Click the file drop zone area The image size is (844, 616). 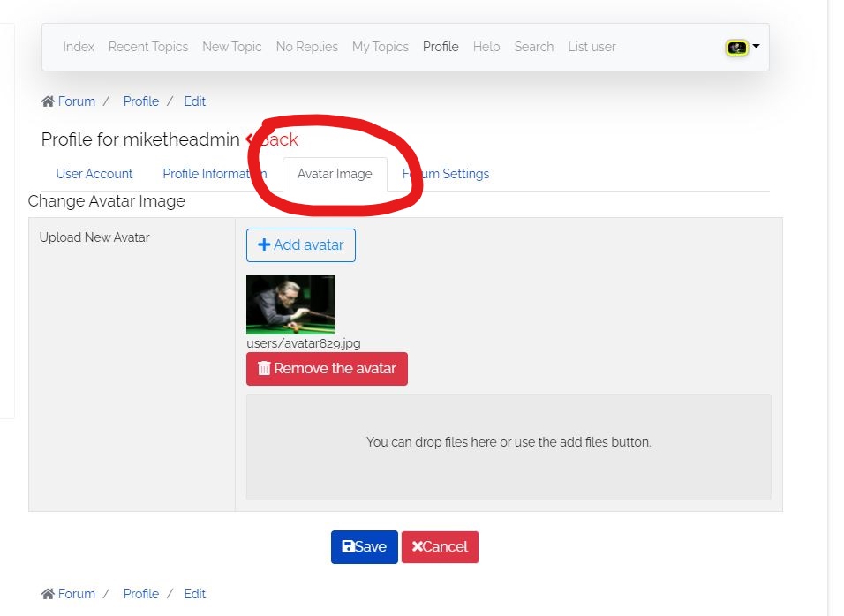coord(509,447)
